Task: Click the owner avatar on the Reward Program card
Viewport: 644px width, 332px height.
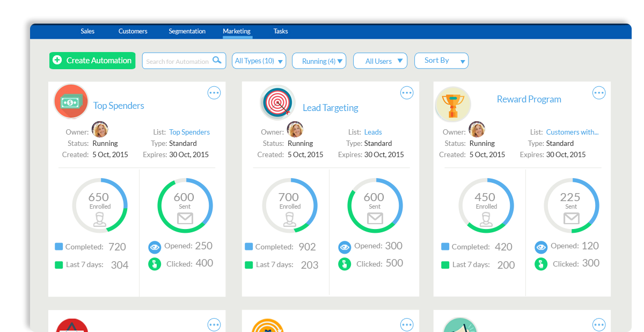Action: click(x=477, y=129)
